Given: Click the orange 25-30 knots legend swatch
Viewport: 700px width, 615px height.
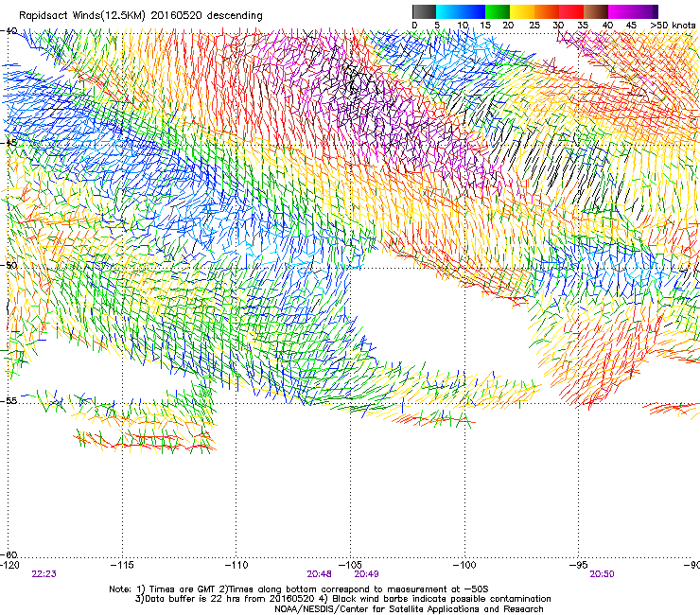Looking at the screenshot, I should 547,11.
